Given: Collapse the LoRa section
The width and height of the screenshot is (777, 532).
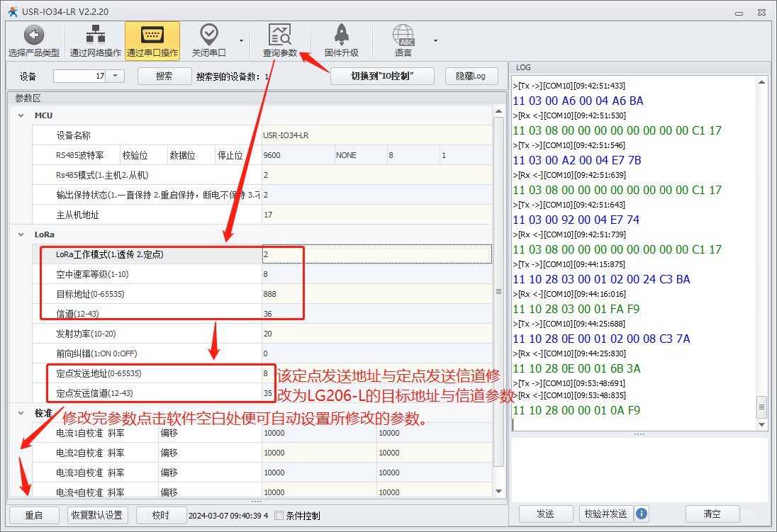Looking at the screenshot, I should click(21, 234).
